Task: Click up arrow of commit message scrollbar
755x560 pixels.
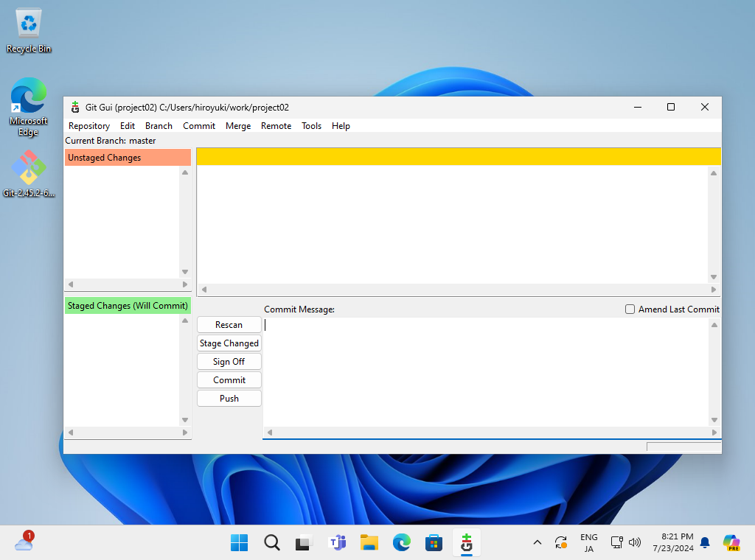Action: click(x=714, y=325)
